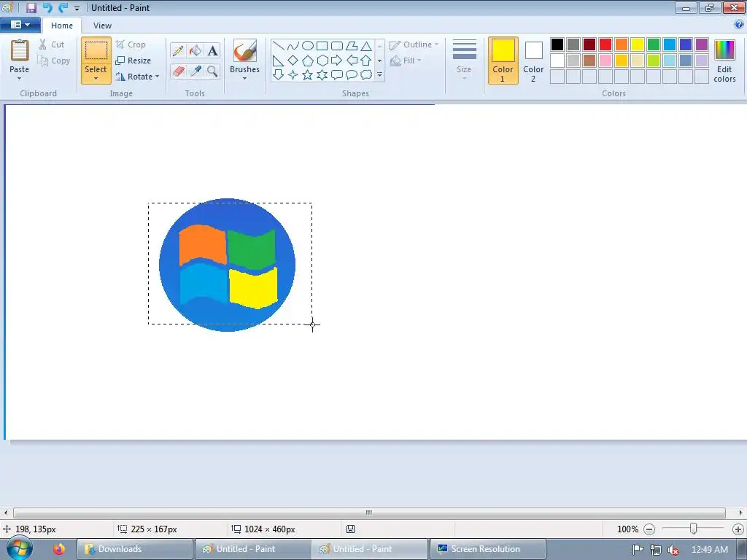Viewport: 747px width, 560px height.
Task: Pick the green color swatch
Action: tap(653, 44)
